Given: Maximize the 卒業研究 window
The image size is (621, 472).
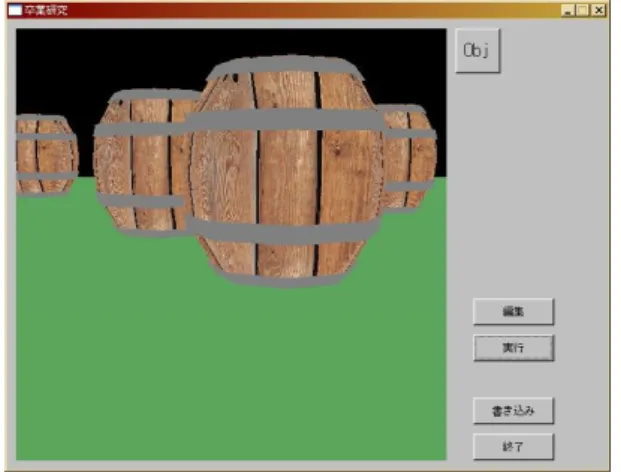Looking at the screenshot, I should point(583,10).
